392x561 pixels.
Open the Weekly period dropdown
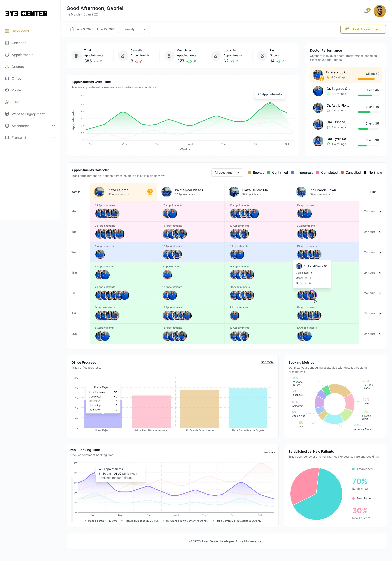(x=135, y=29)
